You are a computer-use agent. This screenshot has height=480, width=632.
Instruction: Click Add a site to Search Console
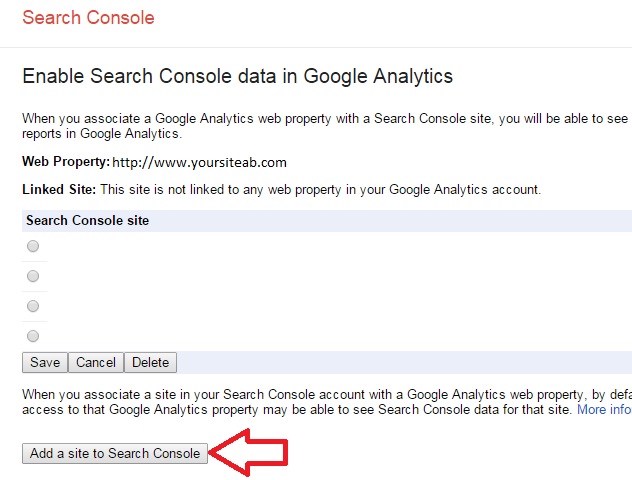pos(116,454)
